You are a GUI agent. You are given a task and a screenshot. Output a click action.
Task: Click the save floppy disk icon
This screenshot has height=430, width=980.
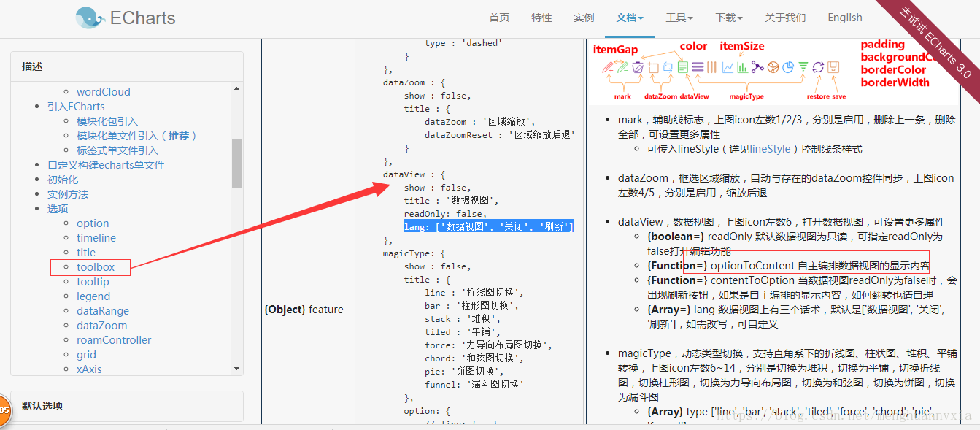point(833,67)
